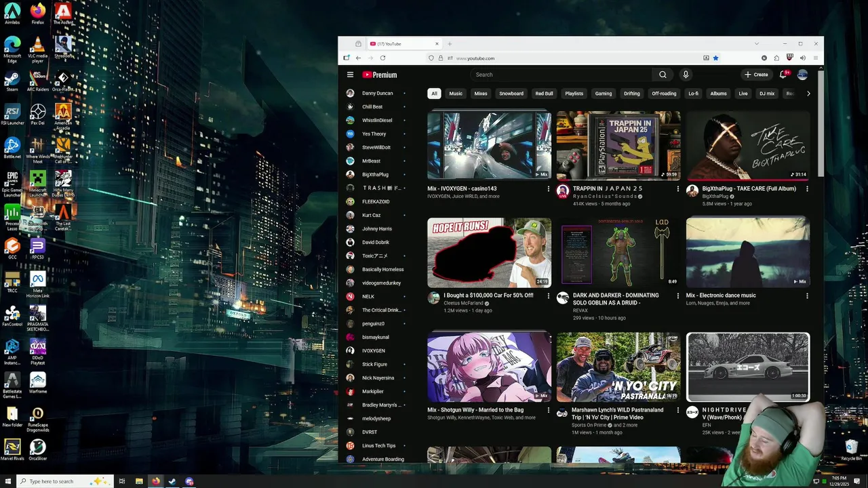The height and width of the screenshot is (488, 868).
Task: Open options for Mix Shotgun Willy
Action: point(549,410)
